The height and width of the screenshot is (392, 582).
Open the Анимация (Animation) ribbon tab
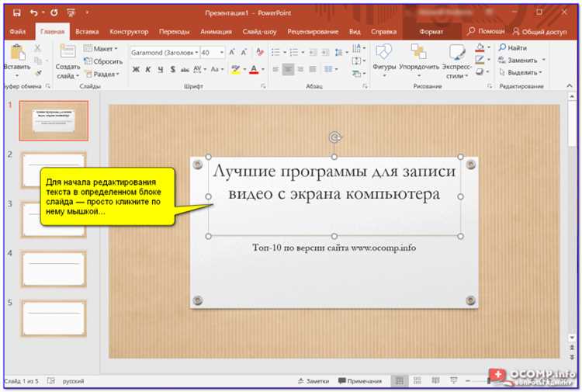click(215, 32)
